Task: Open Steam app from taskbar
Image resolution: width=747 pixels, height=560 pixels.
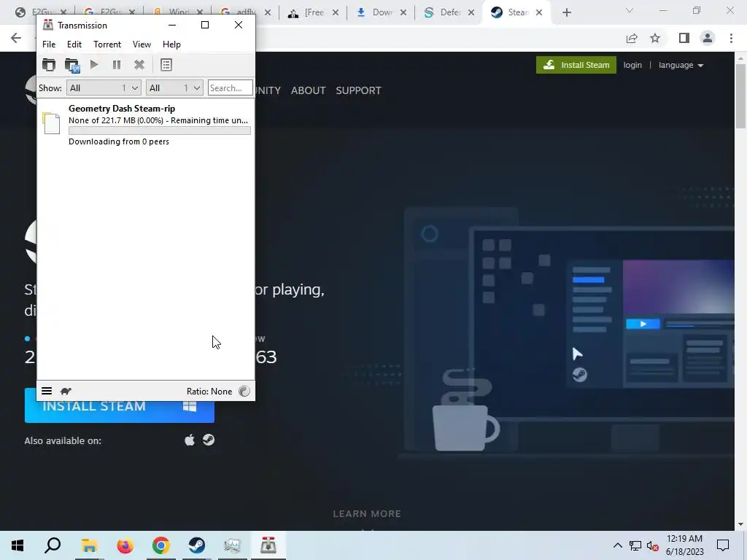Action: point(197,545)
